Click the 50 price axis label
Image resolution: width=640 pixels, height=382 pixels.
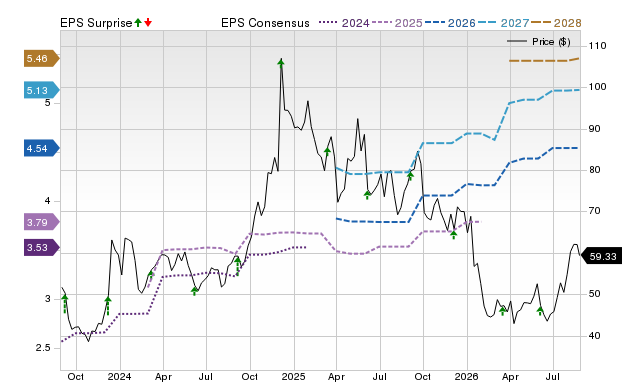coord(594,294)
